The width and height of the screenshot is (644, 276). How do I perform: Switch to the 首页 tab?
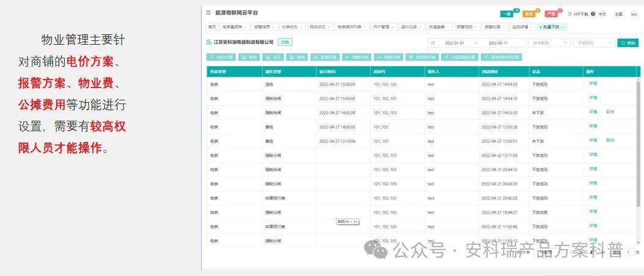pyautogui.click(x=211, y=27)
